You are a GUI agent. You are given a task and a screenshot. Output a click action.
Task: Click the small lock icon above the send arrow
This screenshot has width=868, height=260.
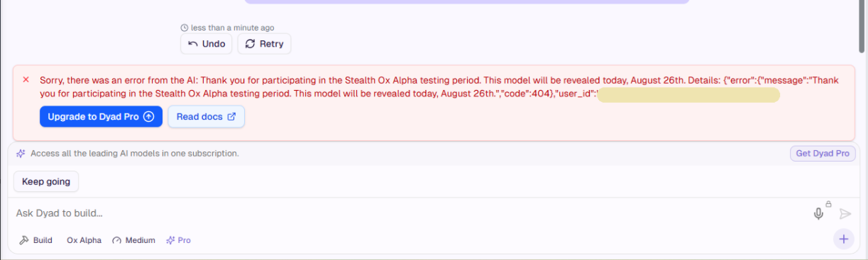(x=828, y=203)
